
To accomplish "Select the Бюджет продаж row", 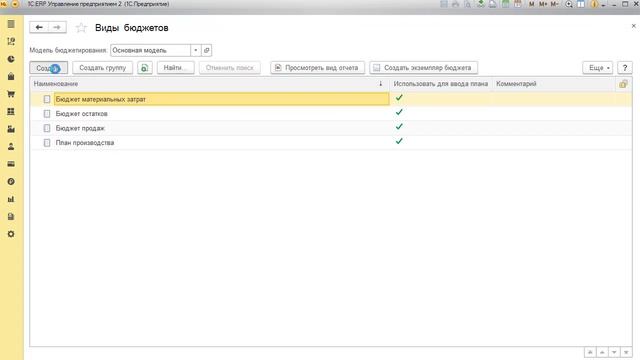I will 331,128.
